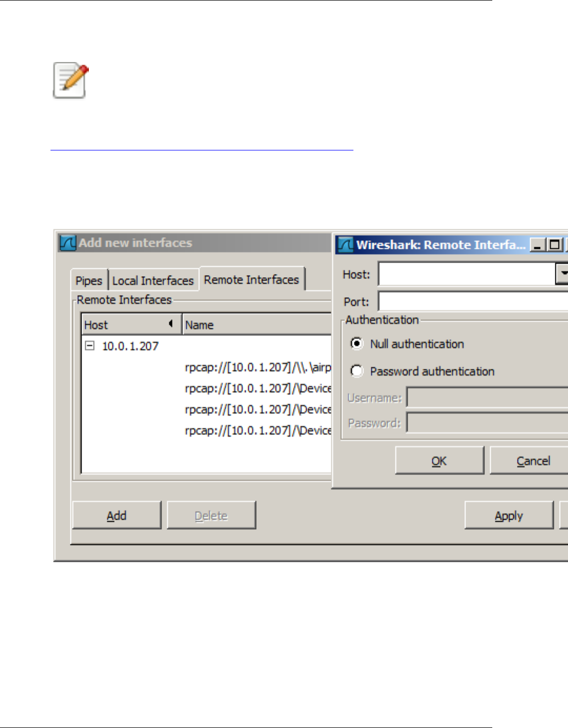The width and height of the screenshot is (568, 728).
Task: Select the 10.0.1.207 host entry
Action: click(130, 346)
